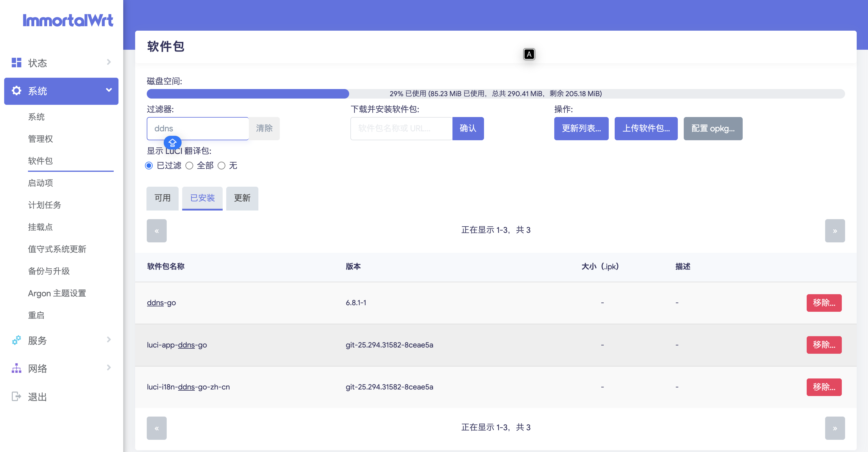Collapse the 系统 menu arrow
The width and height of the screenshot is (868, 452).
pyautogui.click(x=108, y=90)
